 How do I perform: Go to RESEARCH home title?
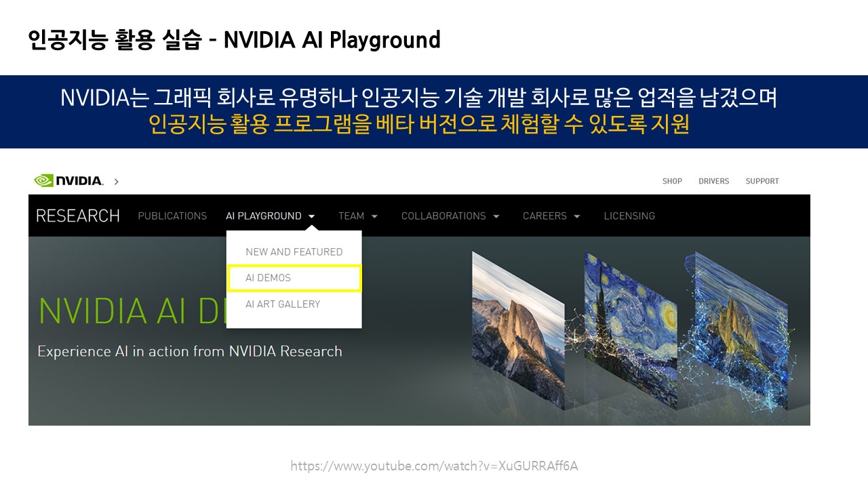[x=78, y=216]
